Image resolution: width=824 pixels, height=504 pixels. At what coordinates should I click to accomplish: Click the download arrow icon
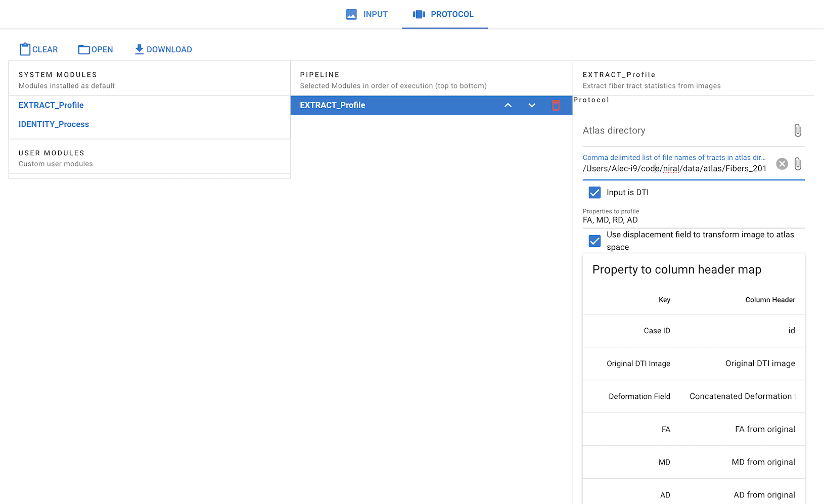(140, 49)
